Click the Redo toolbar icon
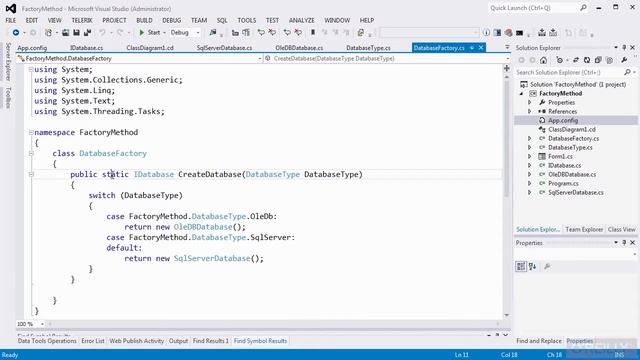The height and width of the screenshot is (360, 640). pyautogui.click(x=120, y=32)
